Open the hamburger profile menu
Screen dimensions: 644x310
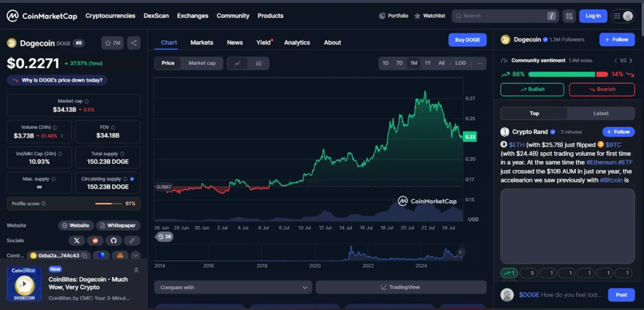point(623,16)
